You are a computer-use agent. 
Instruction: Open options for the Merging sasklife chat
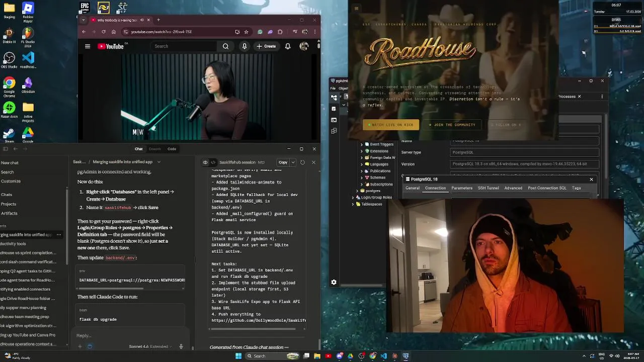pos(59,235)
